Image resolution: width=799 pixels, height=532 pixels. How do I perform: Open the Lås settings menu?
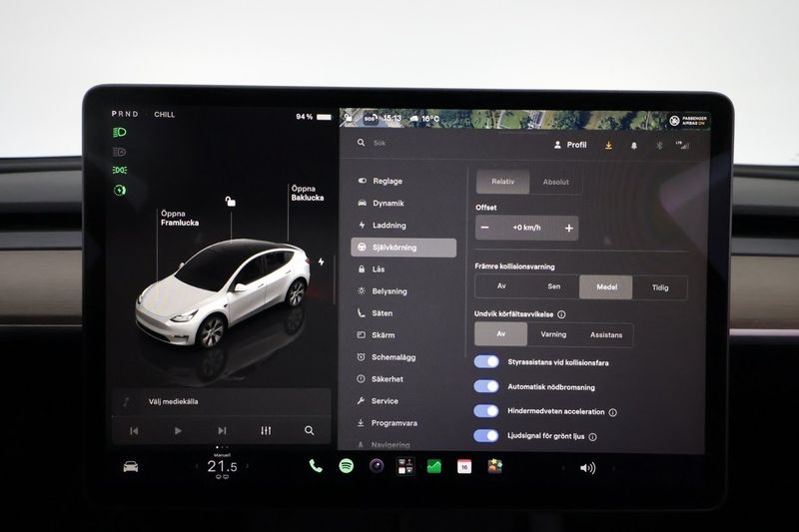[x=371, y=269]
